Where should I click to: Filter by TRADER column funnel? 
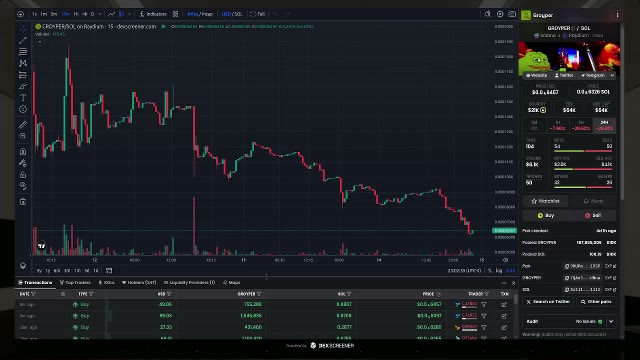[x=487, y=294]
